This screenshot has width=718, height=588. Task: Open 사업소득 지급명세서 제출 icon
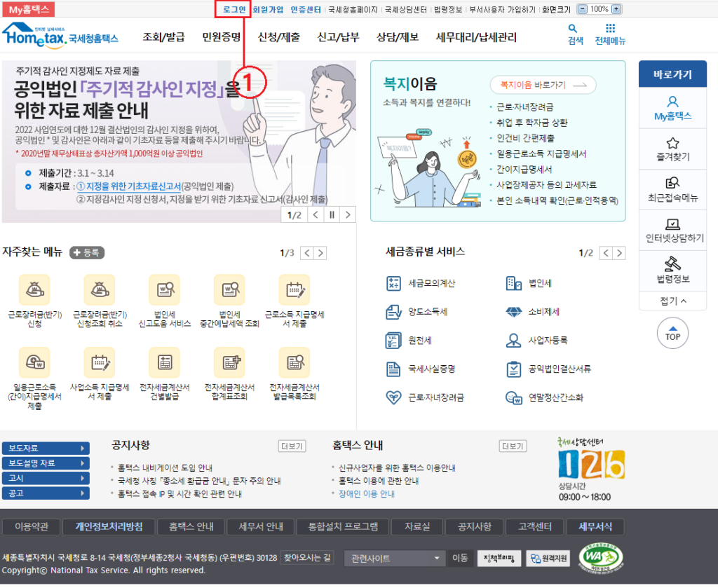pyautogui.click(x=100, y=362)
